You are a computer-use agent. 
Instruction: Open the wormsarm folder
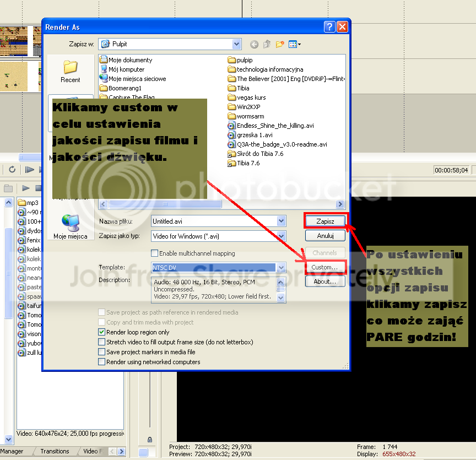[246, 116]
